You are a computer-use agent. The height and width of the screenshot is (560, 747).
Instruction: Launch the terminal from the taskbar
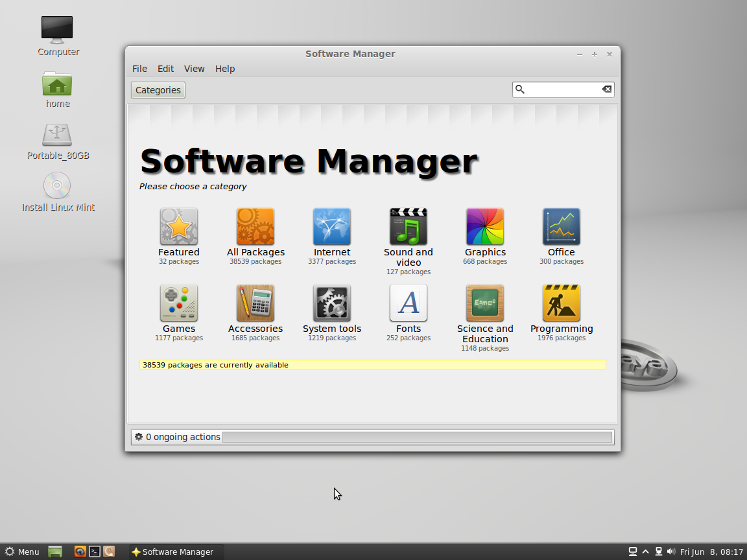(95, 552)
